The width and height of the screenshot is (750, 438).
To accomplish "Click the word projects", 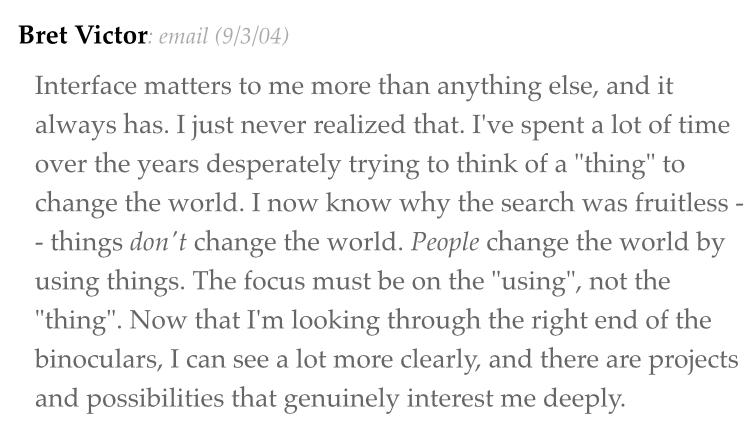I will [693, 361].
